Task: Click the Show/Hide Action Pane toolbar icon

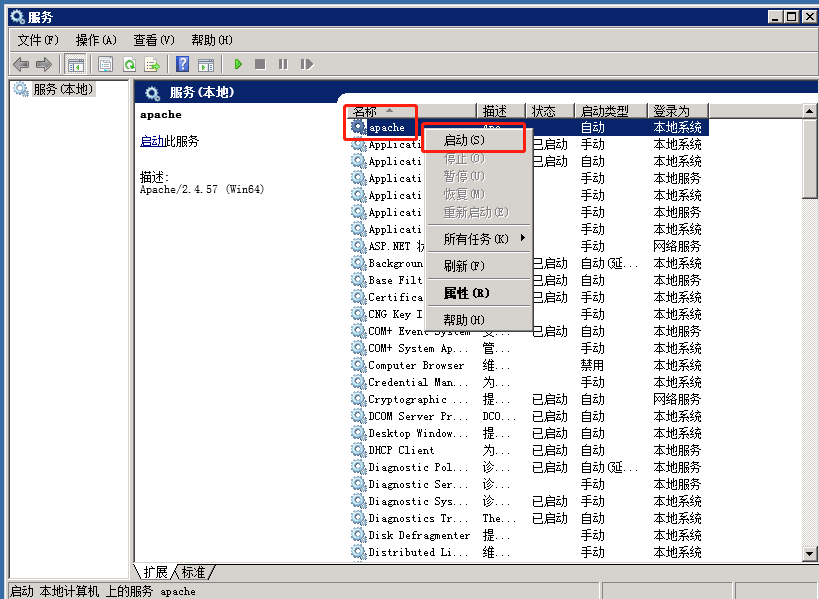Action: tap(205, 64)
